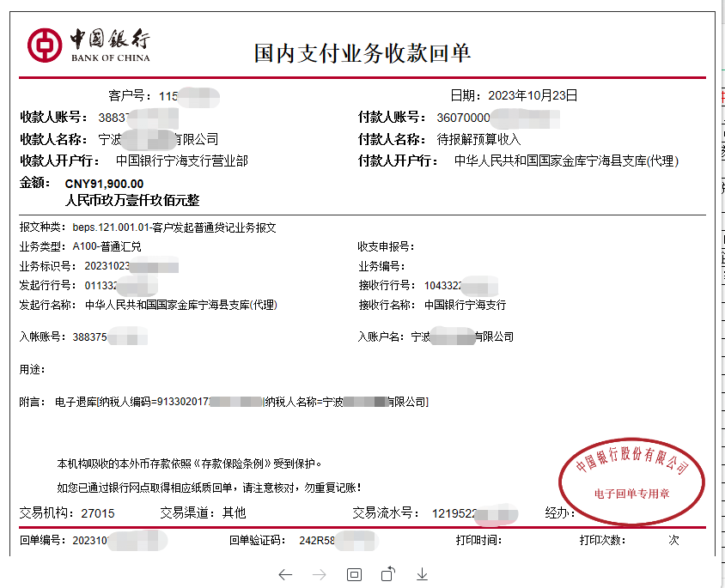The image size is (725, 588).
Task: Click transaction channel 其他
Action: click(x=234, y=512)
